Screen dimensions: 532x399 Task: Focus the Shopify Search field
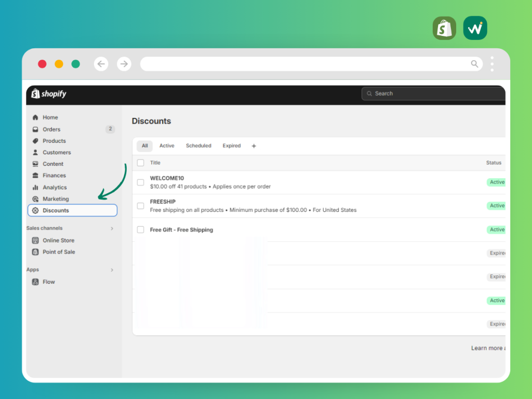[x=434, y=94]
